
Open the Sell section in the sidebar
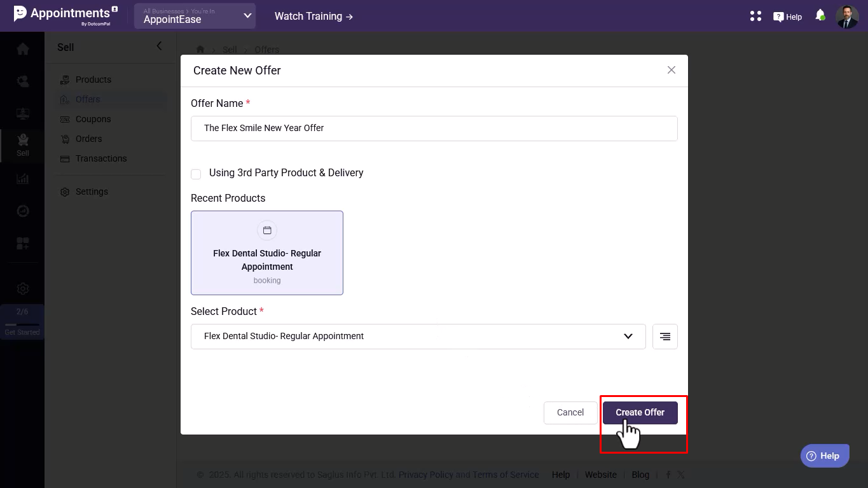23,144
